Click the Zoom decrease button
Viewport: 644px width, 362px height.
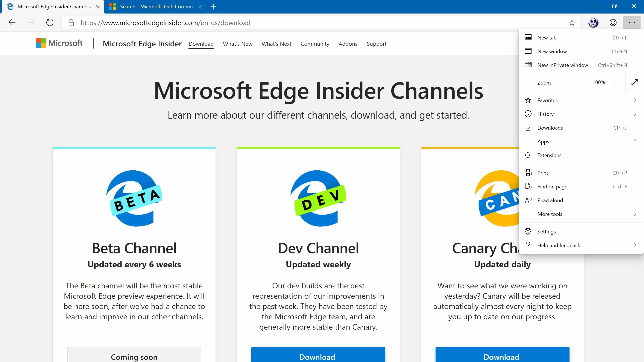tap(582, 83)
